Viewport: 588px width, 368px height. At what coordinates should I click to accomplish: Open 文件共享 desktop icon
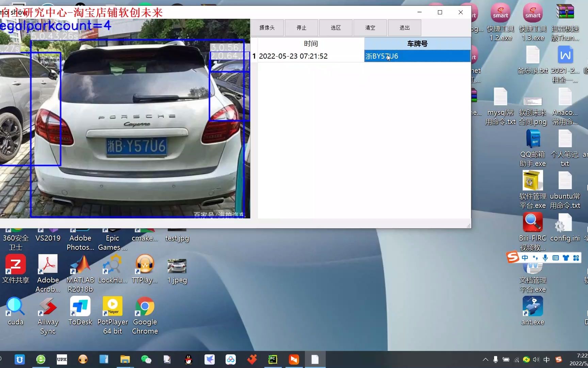(16, 269)
